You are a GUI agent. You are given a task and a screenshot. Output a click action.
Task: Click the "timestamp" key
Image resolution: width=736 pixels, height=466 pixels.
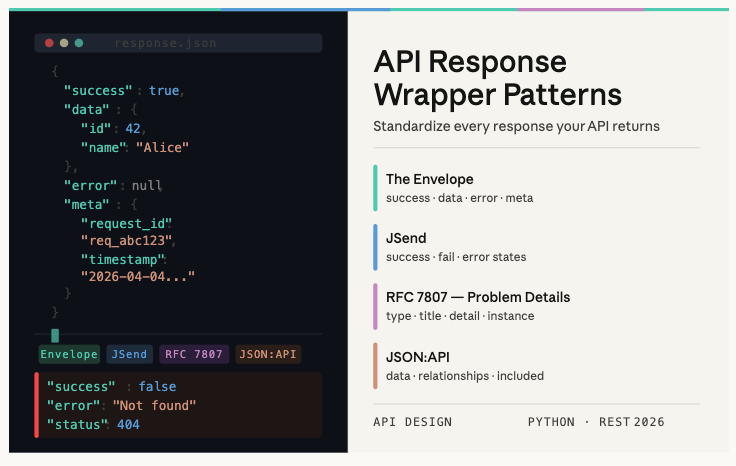point(123,260)
